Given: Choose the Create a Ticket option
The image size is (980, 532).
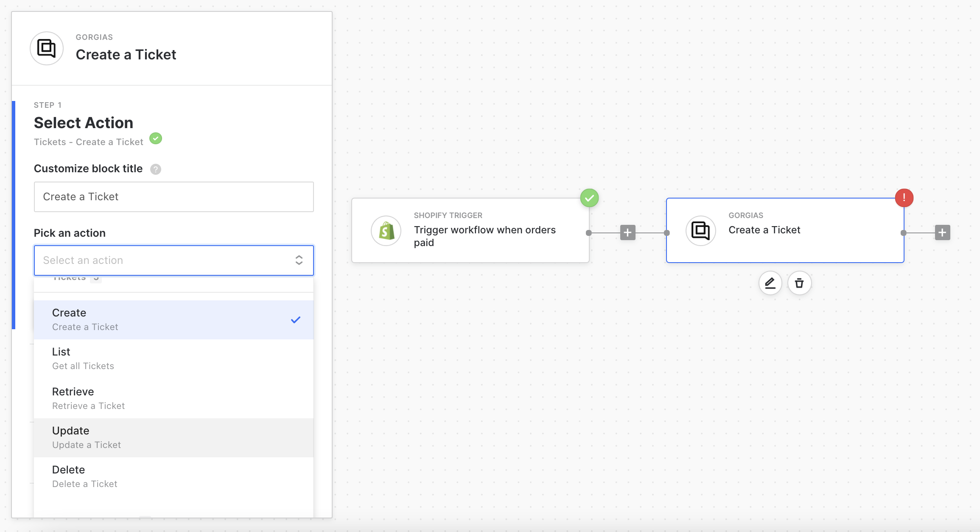Looking at the screenshot, I should pos(173,319).
